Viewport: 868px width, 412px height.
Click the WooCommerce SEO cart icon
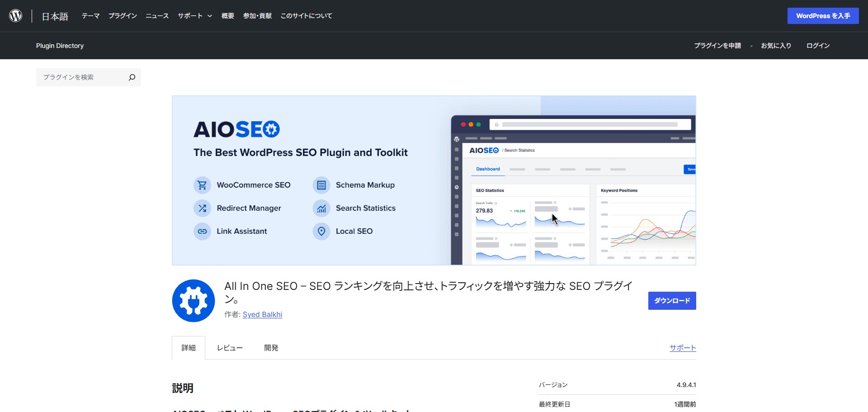202,185
